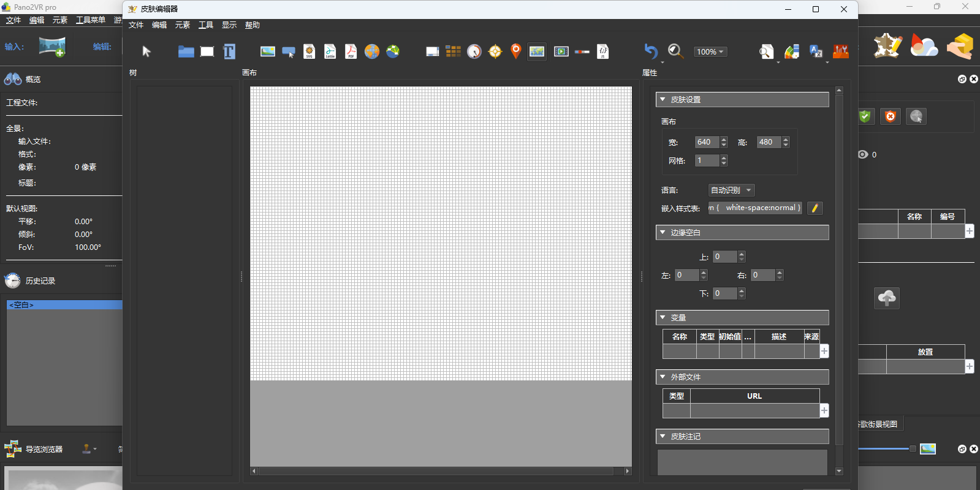980x490 pixels.
Task: Click the SVG element icon
Action: click(310, 51)
